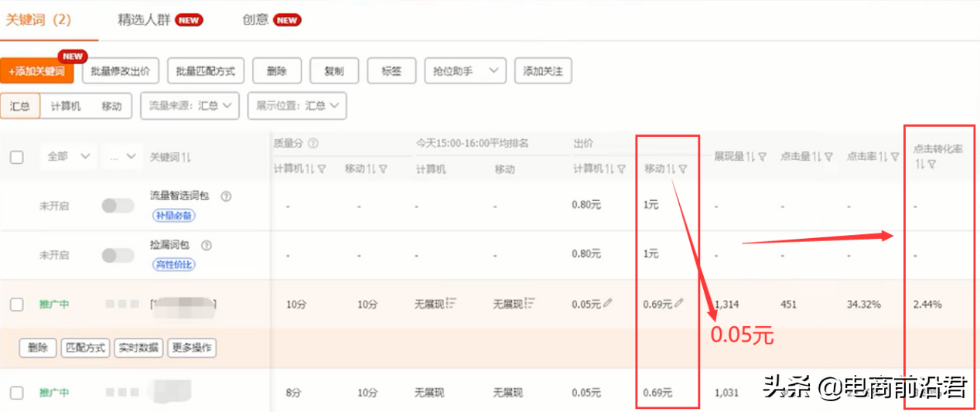Filter the 质量分 移动 column
Image resolution: width=980 pixels, height=412 pixels.
[383, 169]
